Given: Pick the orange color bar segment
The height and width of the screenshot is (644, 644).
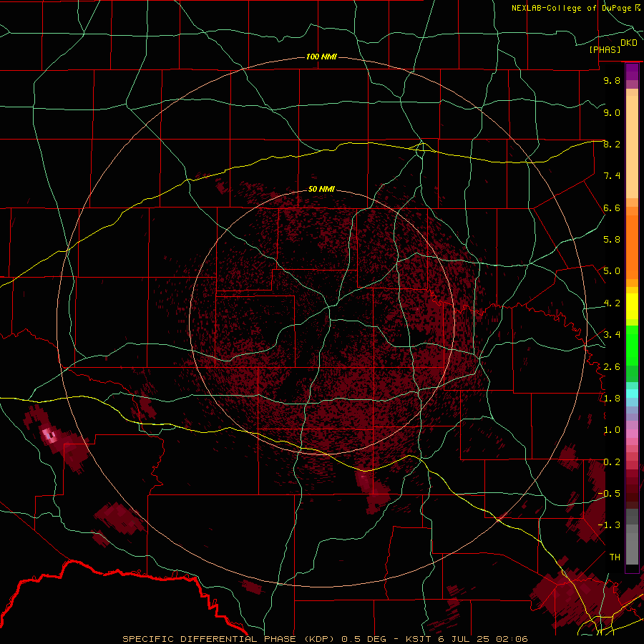Looking at the screenshot, I should [x=632, y=248].
